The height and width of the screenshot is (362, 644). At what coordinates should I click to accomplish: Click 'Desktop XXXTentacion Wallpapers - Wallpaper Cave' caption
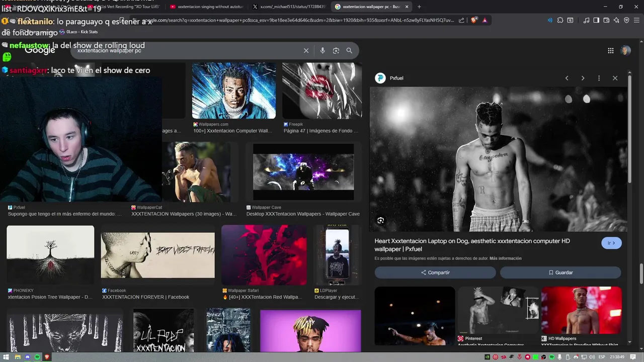303,214
